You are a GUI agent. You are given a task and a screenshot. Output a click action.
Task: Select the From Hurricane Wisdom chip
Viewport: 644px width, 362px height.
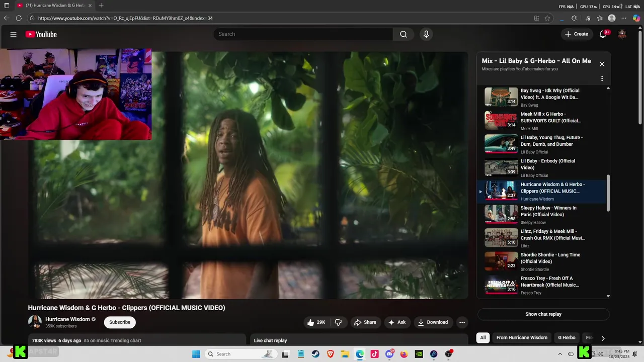522,338
